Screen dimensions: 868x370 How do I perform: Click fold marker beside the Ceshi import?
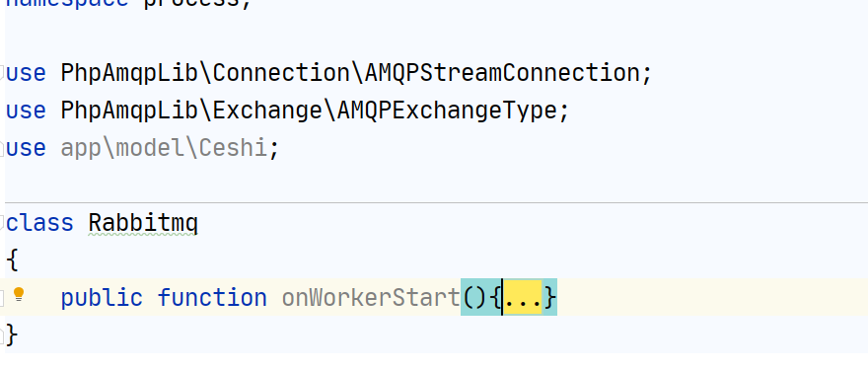point(2,148)
